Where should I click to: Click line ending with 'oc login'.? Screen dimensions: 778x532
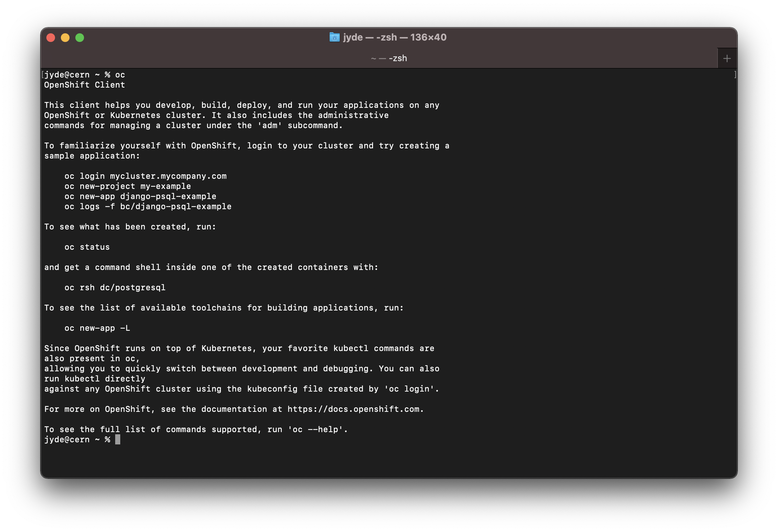point(242,389)
